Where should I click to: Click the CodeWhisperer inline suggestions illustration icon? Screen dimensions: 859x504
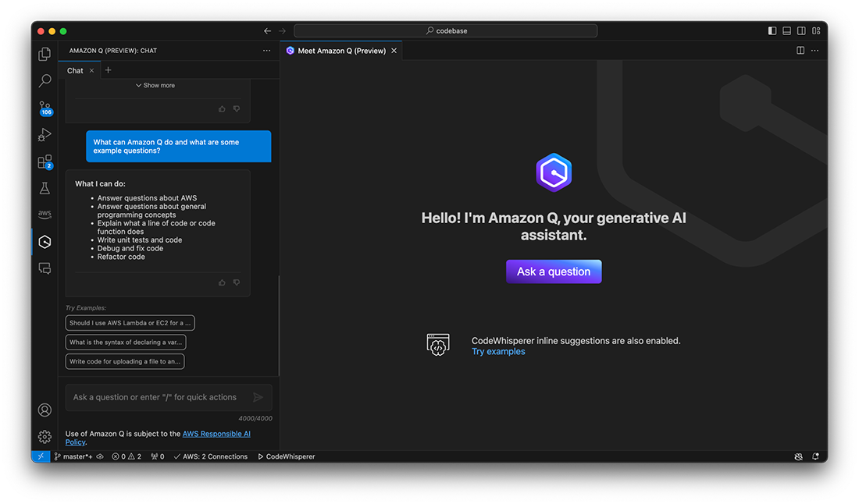click(438, 345)
